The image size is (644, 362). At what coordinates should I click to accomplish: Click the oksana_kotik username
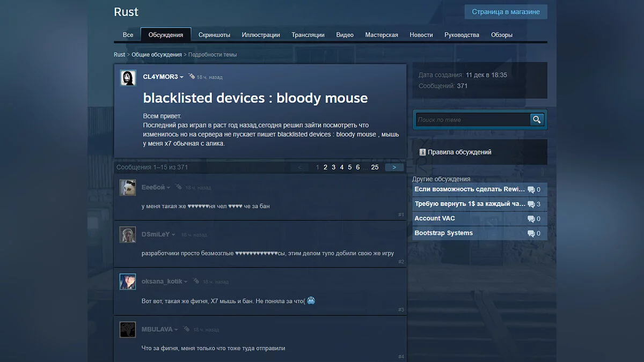(162, 282)
